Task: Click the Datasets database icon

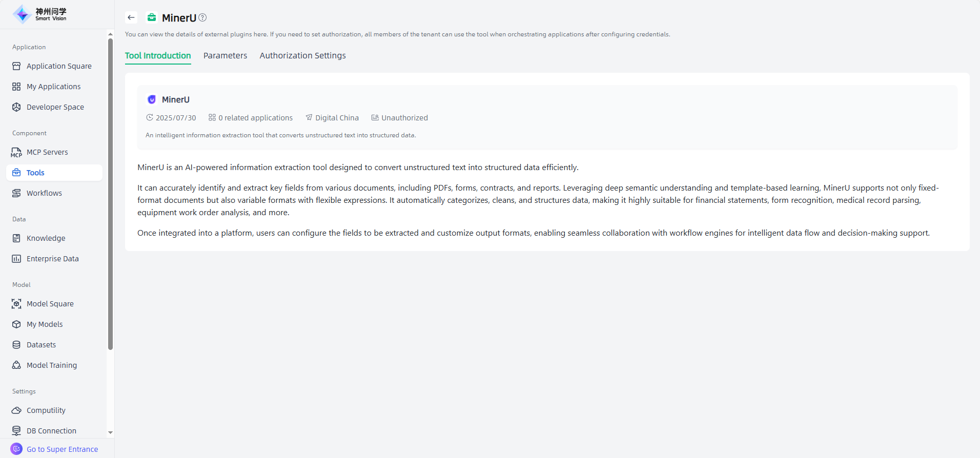Action: pos(16,345)
